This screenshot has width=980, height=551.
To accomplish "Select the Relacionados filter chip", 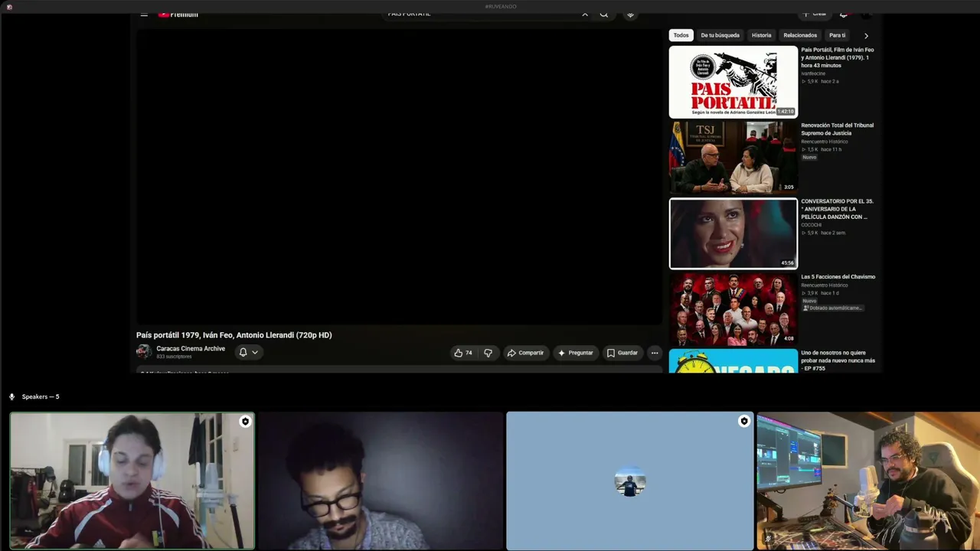I will [x=800, y=35].
